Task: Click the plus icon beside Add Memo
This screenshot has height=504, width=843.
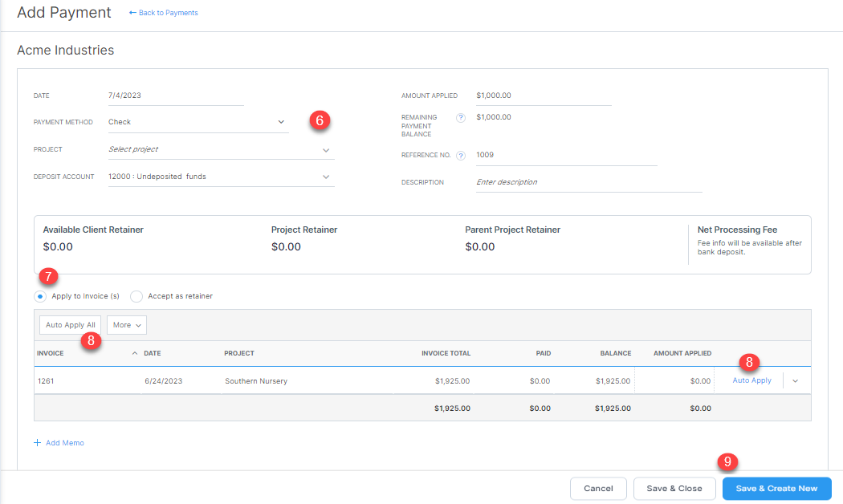Action: (37, 443)
